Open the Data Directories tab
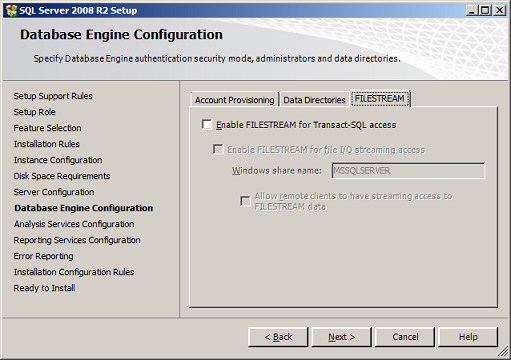 coord(314,100)
